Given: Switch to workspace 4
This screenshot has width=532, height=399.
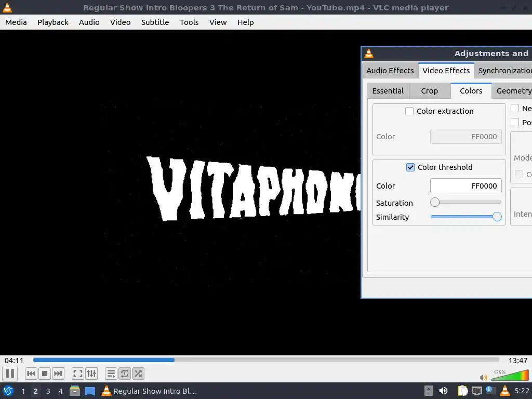Looking at the screenshot, I should click(61, 391).
